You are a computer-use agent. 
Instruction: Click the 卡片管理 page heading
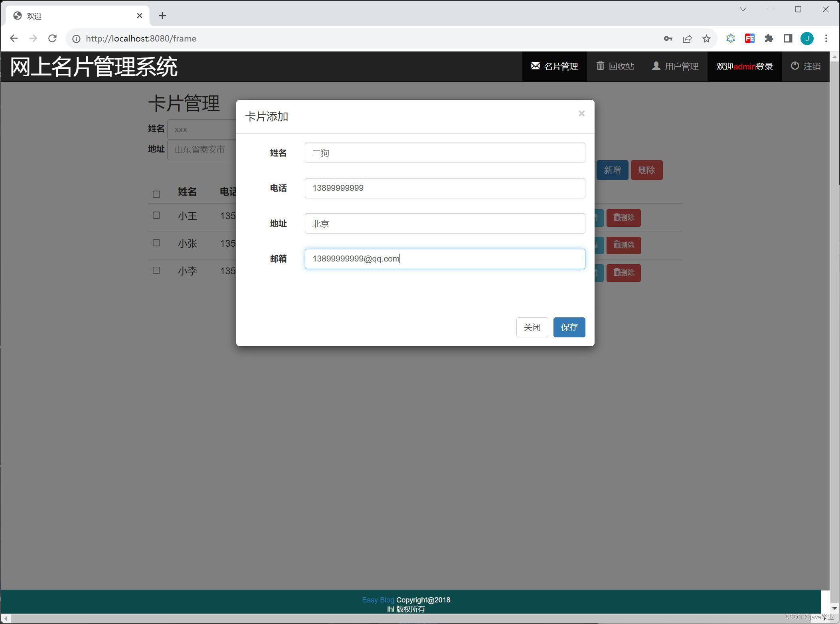click(x=184, y=103)
